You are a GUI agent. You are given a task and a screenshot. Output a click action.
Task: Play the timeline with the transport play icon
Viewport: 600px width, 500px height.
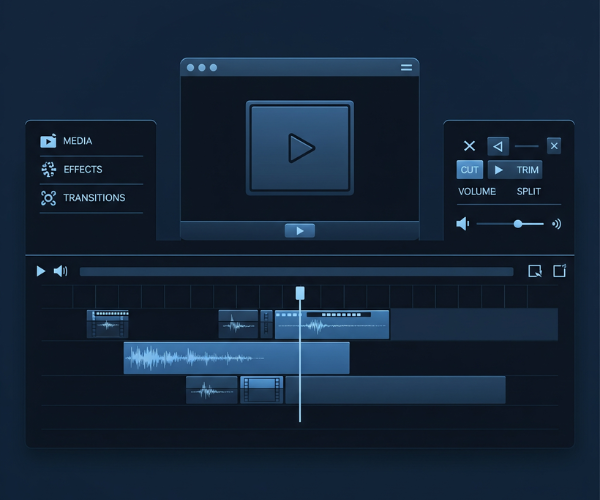(x=41, y=271)
